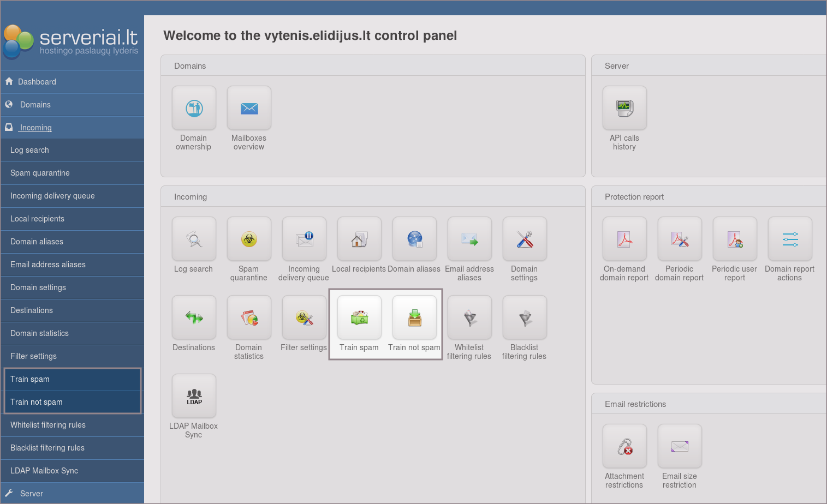Expand the Domains sidebar section

pos(35,105)
